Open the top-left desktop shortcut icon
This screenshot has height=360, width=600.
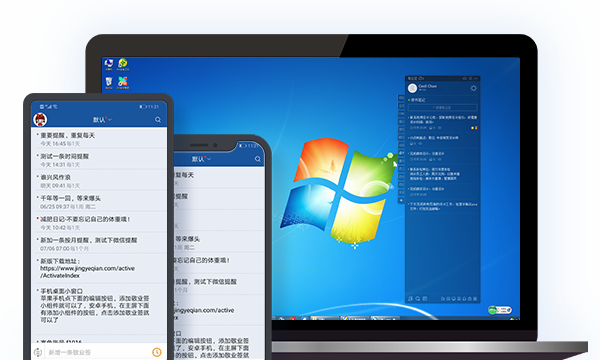[109, 64]
